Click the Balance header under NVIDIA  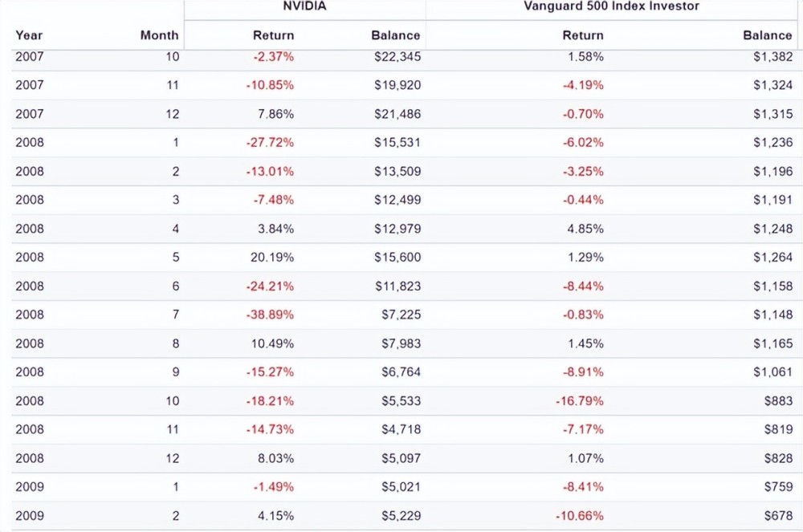tap(396, 35)
